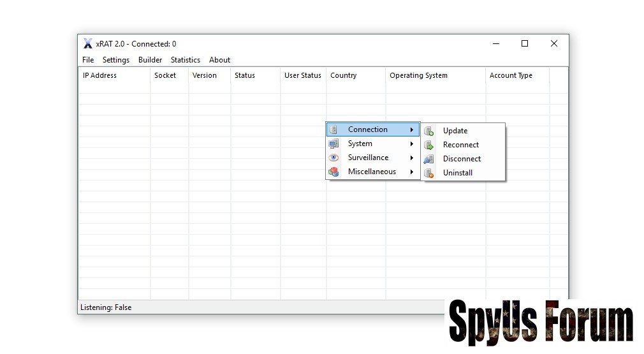Expand the Surveillance submenu arrow

coord(412,158)
